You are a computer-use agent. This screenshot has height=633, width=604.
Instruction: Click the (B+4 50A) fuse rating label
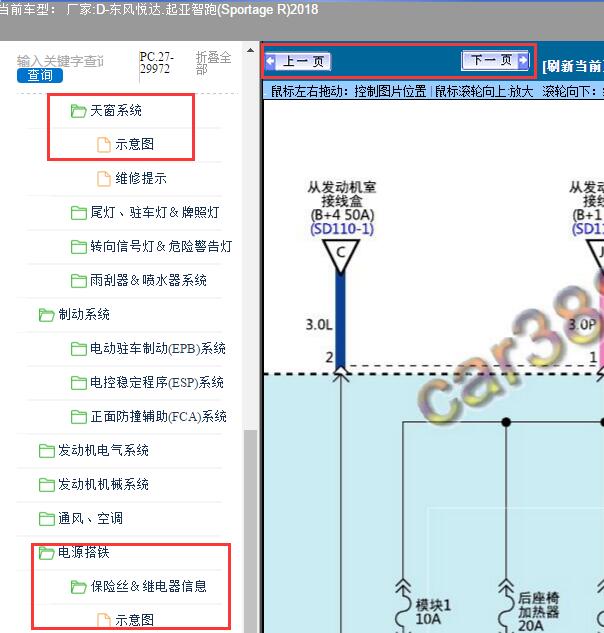(342, 215)
